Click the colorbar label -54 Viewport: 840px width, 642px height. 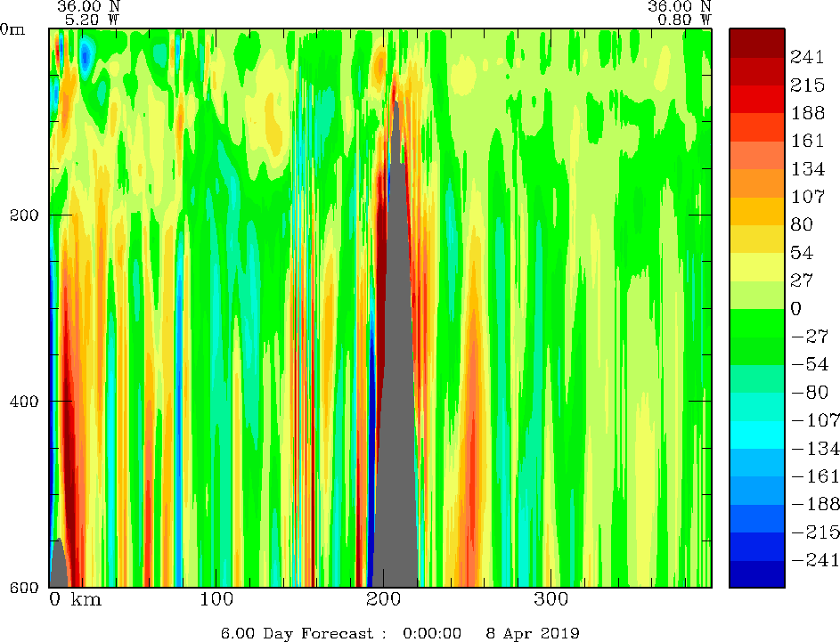tap(810, 364)
